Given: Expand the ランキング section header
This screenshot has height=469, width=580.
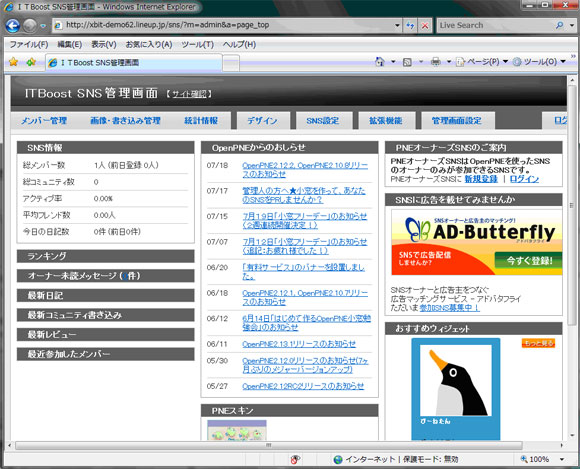Looking at the screenshot, I should click(105, 256).
